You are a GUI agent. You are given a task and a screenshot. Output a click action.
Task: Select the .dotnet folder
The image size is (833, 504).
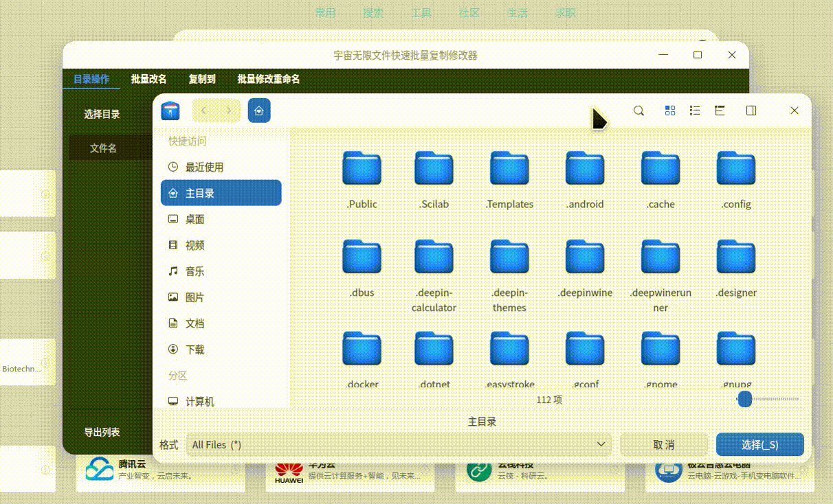pyautogui.click(x=434, y=359)
